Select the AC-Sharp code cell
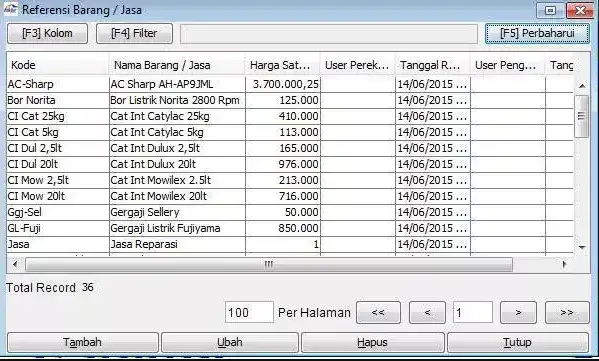 click(x=57, y=84)
